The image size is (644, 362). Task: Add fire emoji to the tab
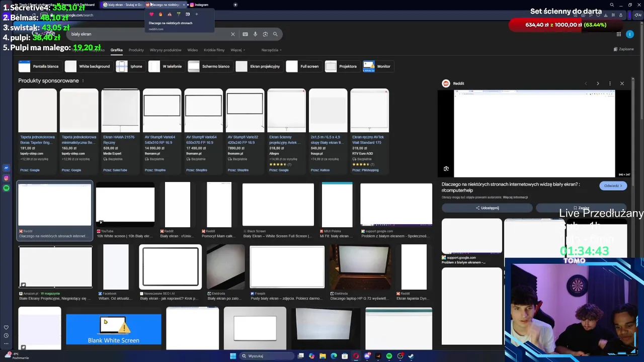tap(160, 14)
